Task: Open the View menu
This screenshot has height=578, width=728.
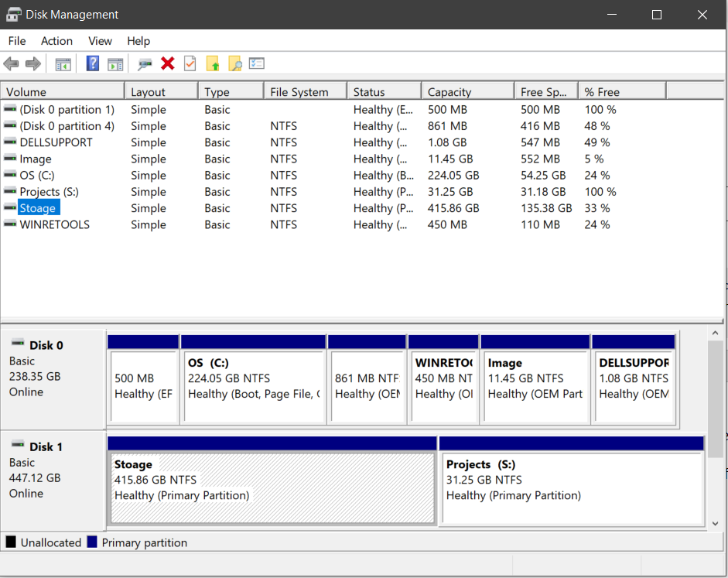Action: pos(100,41)
